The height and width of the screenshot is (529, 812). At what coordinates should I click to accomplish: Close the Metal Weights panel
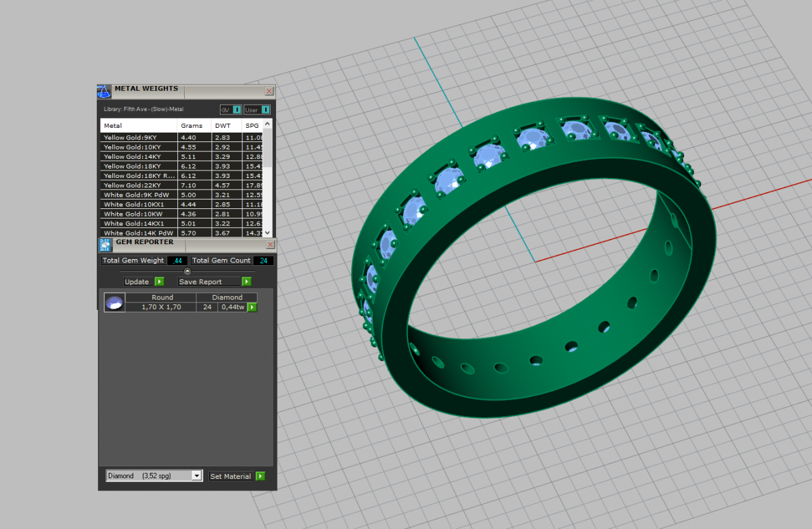tap(269, 91)
